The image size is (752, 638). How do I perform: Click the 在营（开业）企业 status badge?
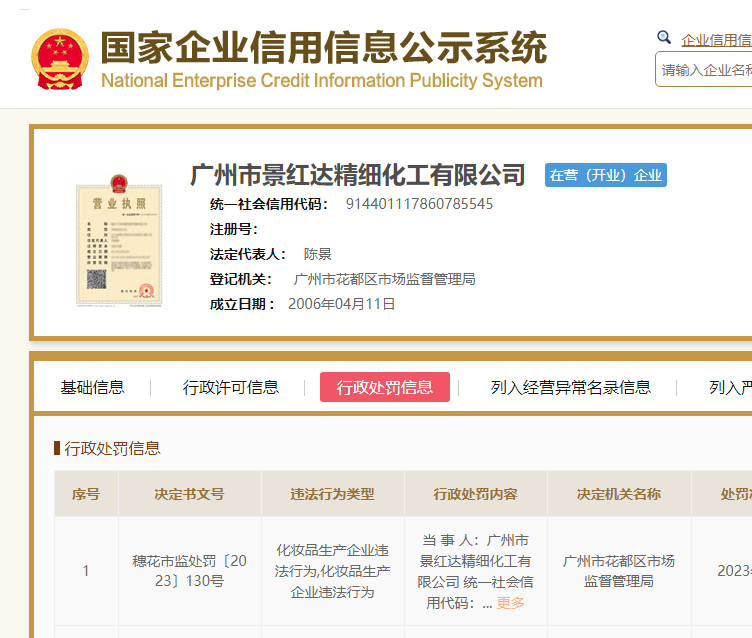point(606,175)
